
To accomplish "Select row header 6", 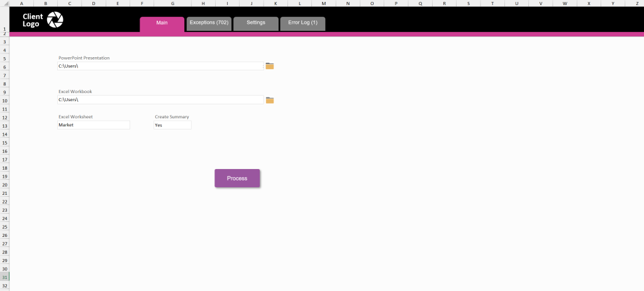I will (x=4, y=67).
